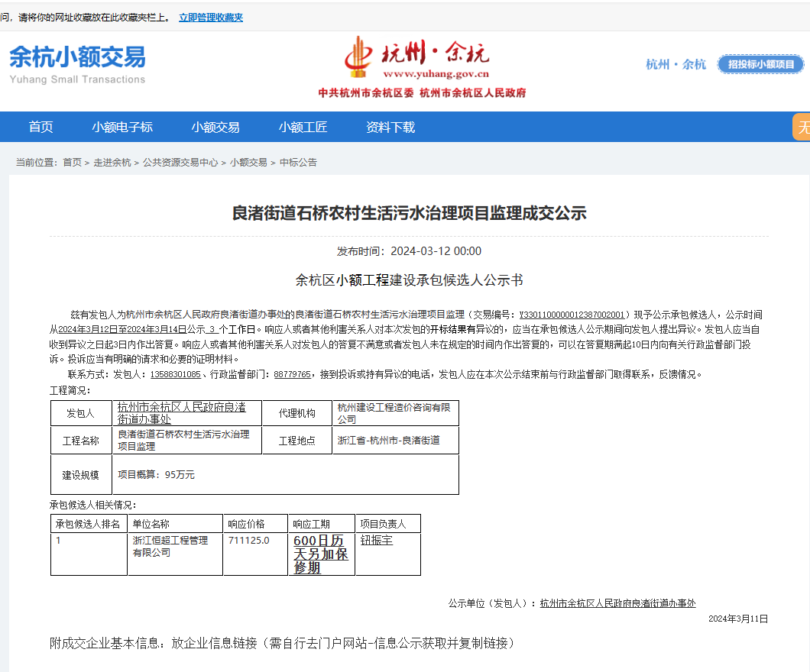Open the 小额工匠 navigation item
The image size is (810, 672).
coord(303,128)
